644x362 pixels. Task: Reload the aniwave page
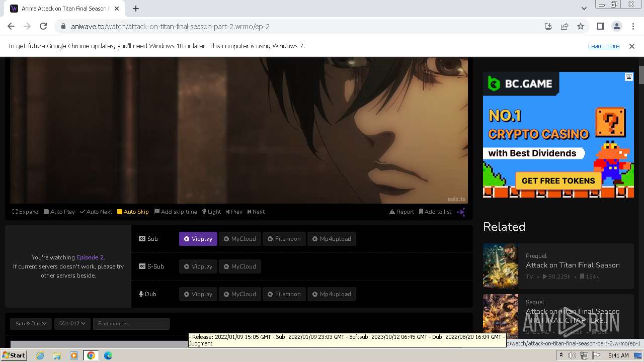tap(43, 26)
